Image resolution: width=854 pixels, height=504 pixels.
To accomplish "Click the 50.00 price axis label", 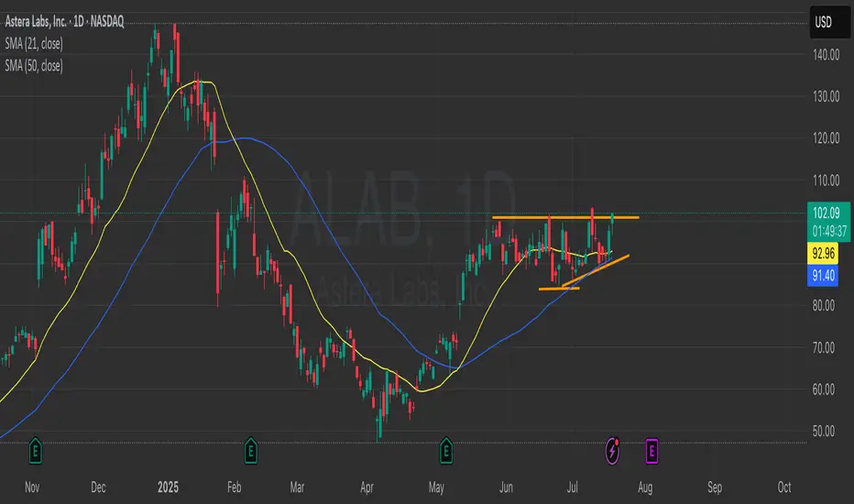I will [823, 431].
